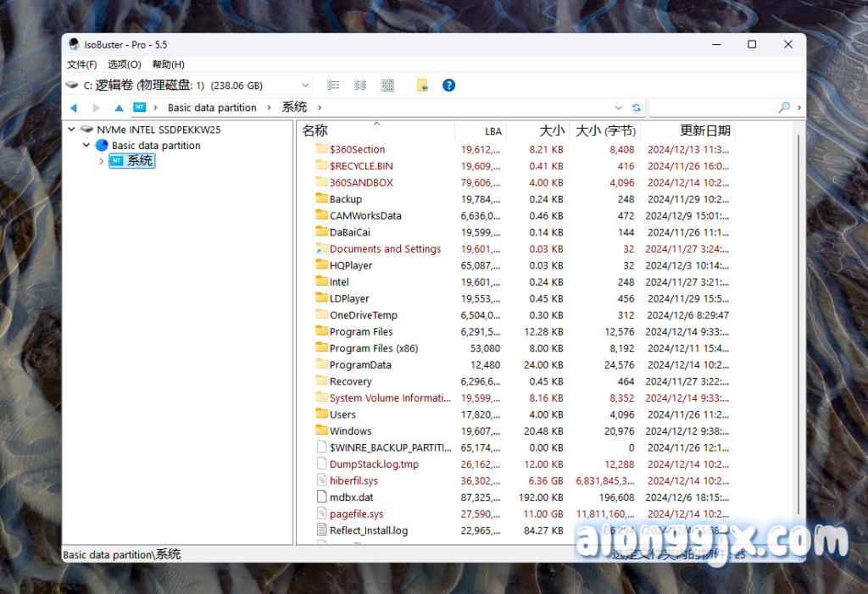The width and height of the screenshot is (868, 594).
Task: Collapse the NVMe INTEL SSDPEKKW25 node
Action: point(71,130)
